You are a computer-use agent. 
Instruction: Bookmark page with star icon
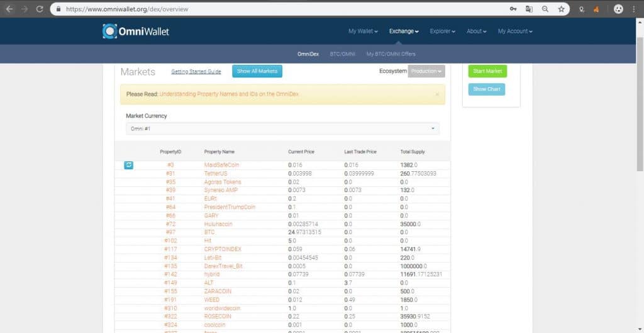(x=561, y=9)
